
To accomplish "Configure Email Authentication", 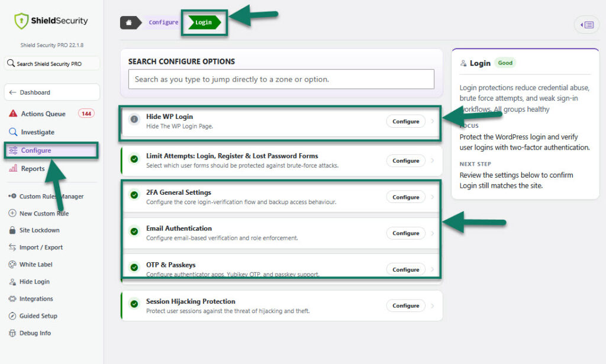I will [406, 233].
